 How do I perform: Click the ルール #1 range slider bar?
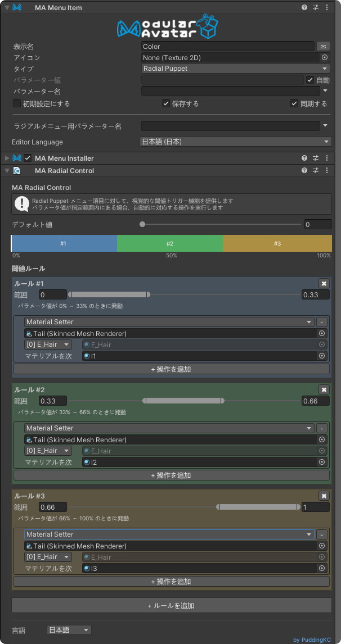click(x=109, y=294)
